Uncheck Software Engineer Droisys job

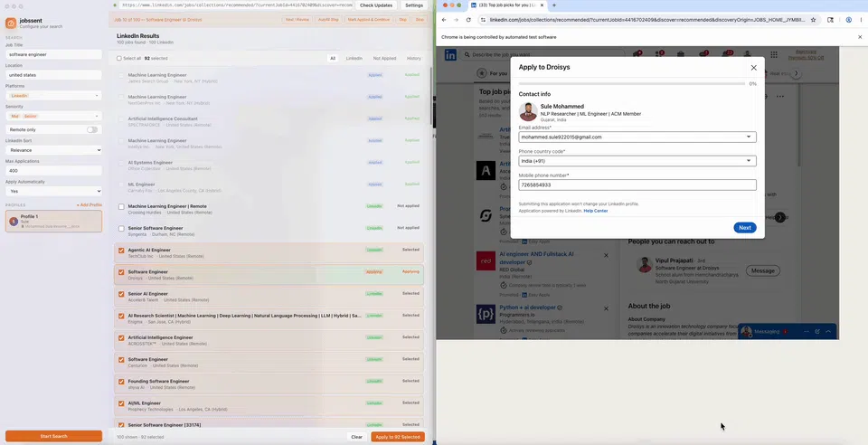121,272
